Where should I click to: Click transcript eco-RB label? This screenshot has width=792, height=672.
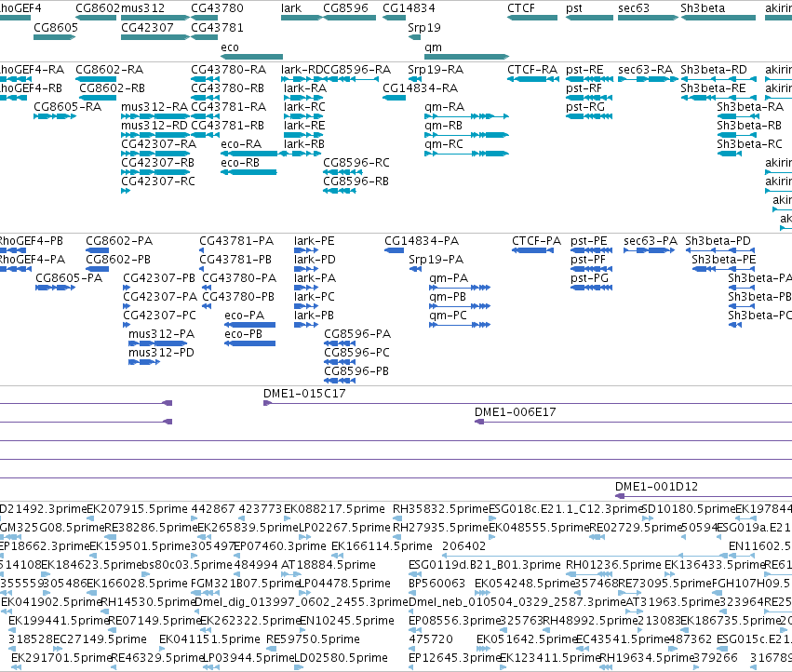[240, 163]
